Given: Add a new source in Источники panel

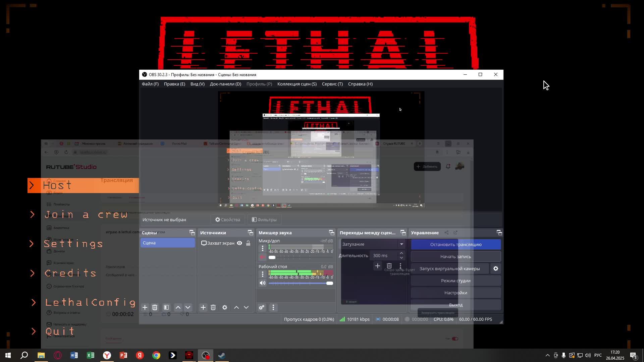Looking at the screenshot, I should click(x=203, y=307).
